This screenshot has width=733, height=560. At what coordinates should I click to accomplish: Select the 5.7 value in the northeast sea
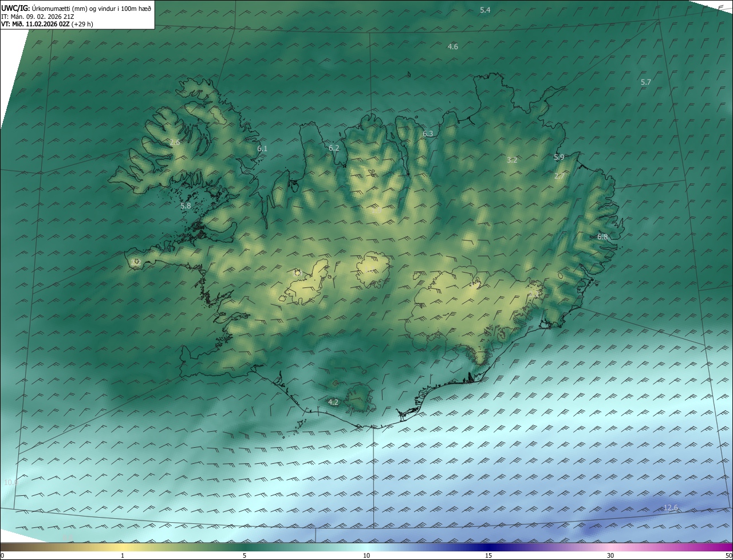pos(646,82)
